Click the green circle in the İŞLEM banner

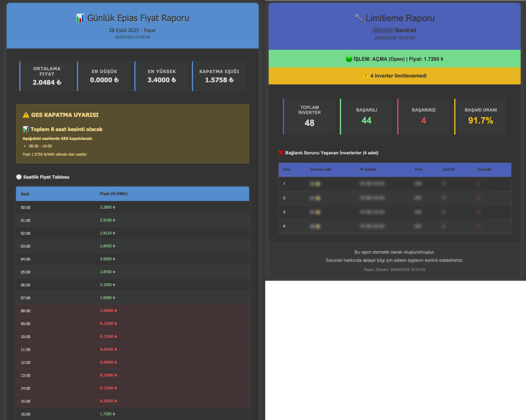pyautogui.click(x=349, y=59)
